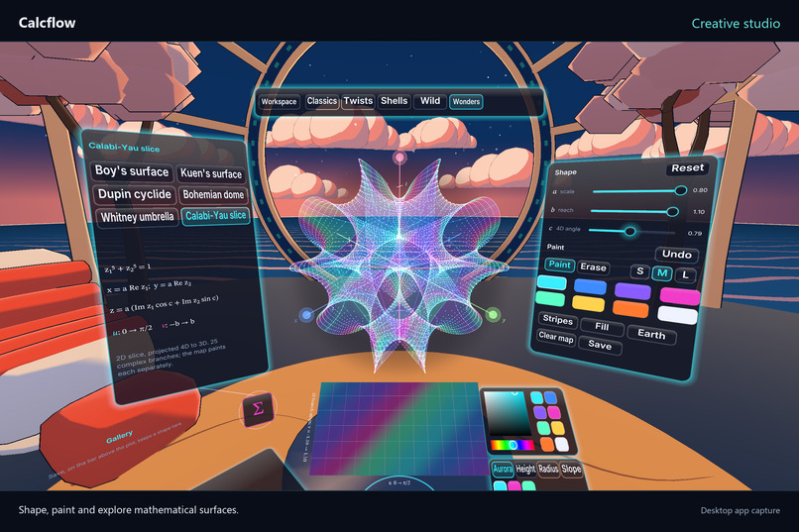Screen dimensions: 799x532
Task: Click the Calcflow title
Action: pyautogui.click(x=47, y=23)
